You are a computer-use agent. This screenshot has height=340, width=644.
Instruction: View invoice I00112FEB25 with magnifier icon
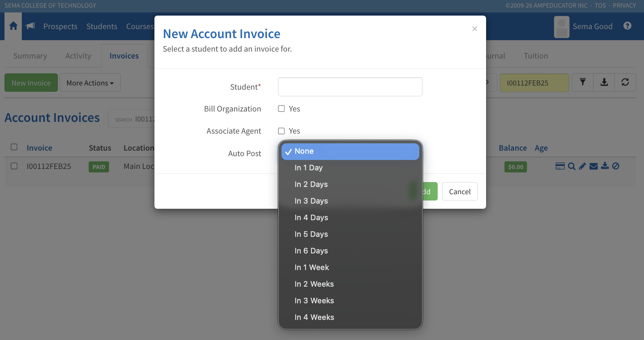click(x=572, y=166)
